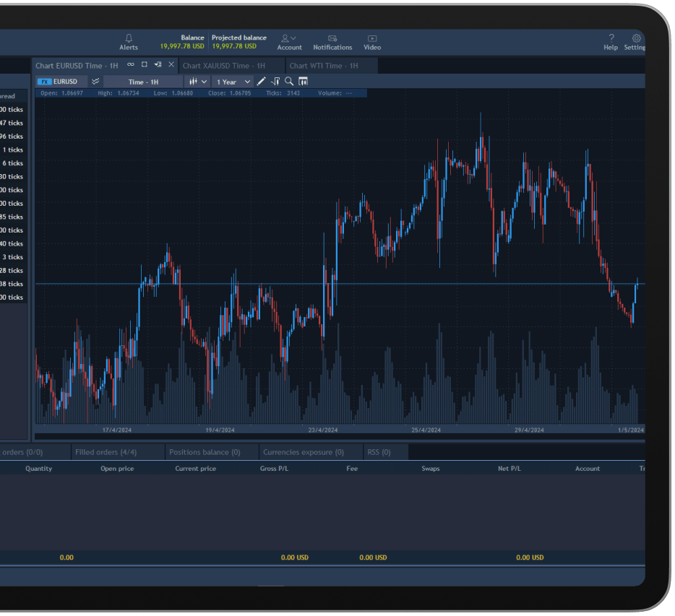Click the link icon on EURUSD chart tab
The image size is (675, 616).
(x=131, y=64)
